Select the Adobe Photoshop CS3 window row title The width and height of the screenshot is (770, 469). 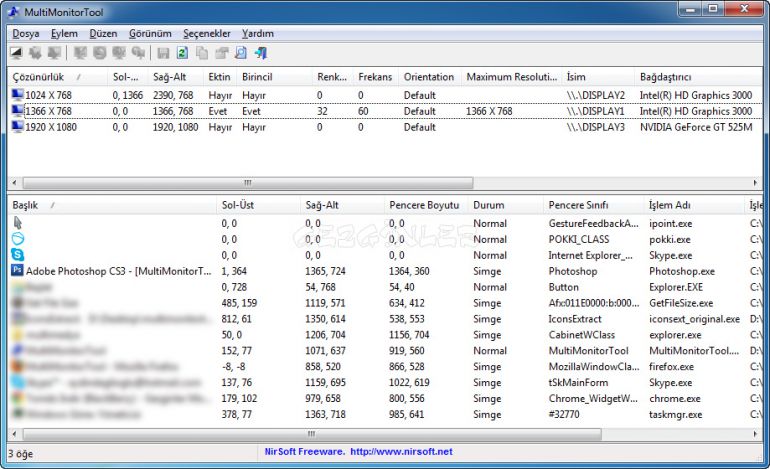pos(118,271)
